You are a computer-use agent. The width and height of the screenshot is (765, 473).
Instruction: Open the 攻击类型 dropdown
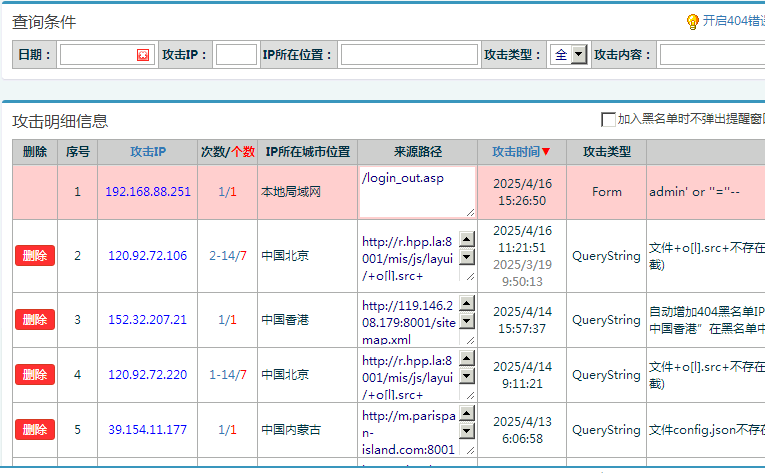pyautogui.click(x=578, y=55)
